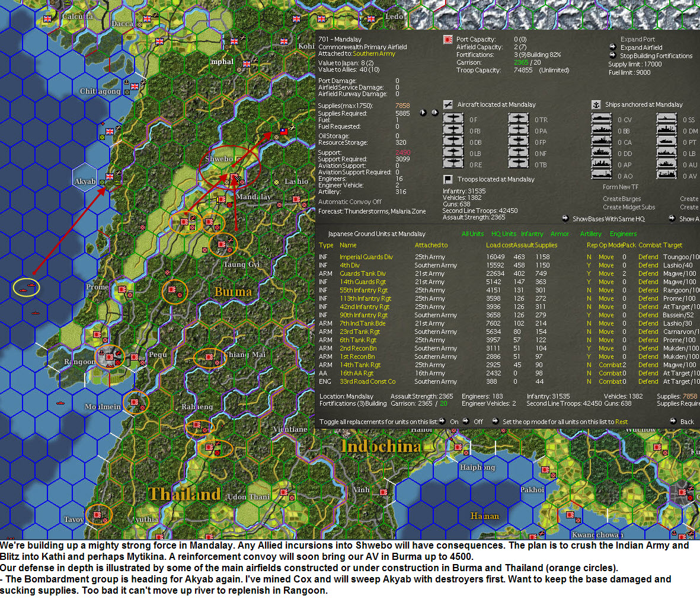This screenshot has height=602, width=700.
Task: Toggle Rep flag for Guards Tank Div
Action: (589, 273)
